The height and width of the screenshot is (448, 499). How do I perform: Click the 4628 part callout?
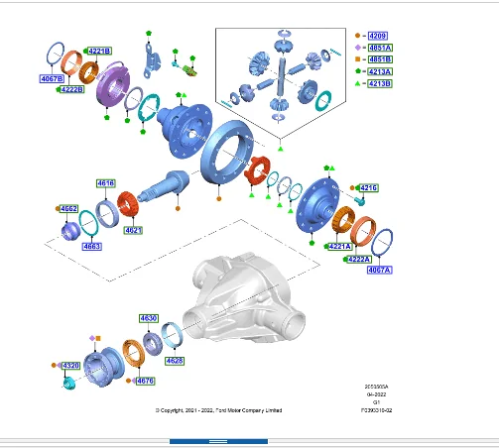click(175, 361)
